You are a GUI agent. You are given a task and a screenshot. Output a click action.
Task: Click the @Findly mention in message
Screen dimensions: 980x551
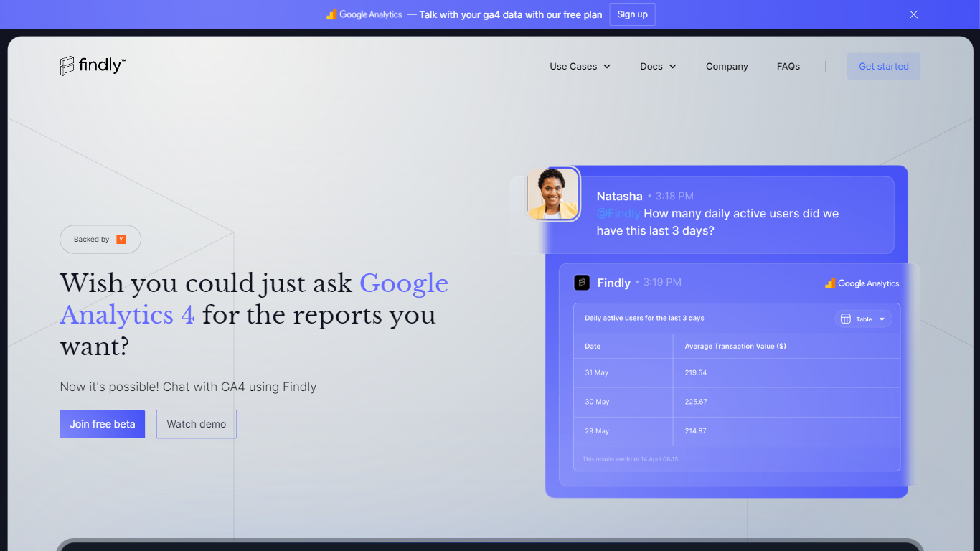pos(618,214)
